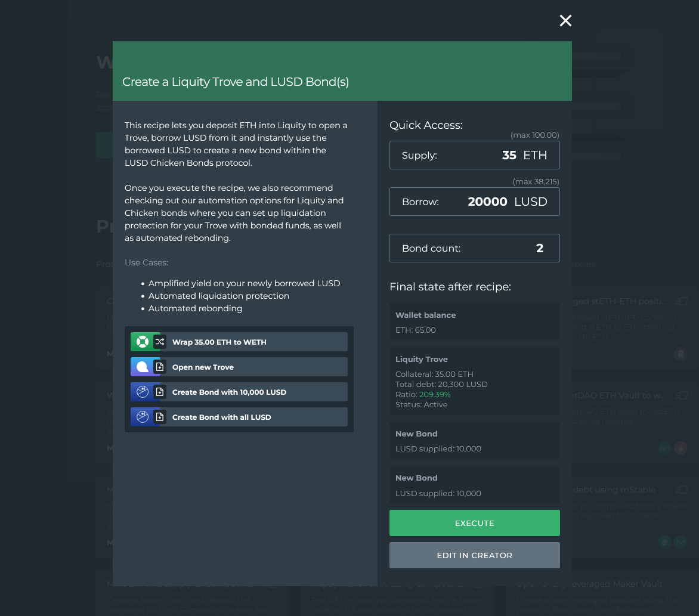The height and width of the screenshot is (616, 699).
Task: Click the document icon beside Create Bond with all LUSD
Action: coord(160,417)
